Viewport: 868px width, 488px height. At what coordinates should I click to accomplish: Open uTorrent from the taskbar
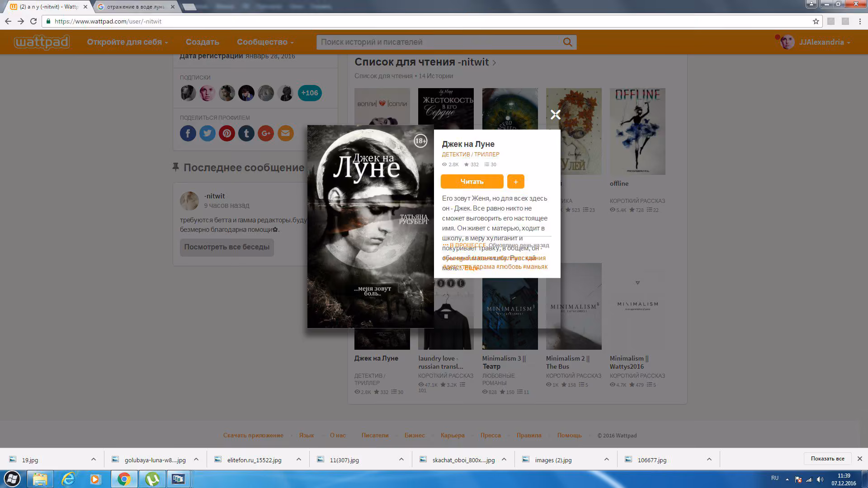(152, 479)
